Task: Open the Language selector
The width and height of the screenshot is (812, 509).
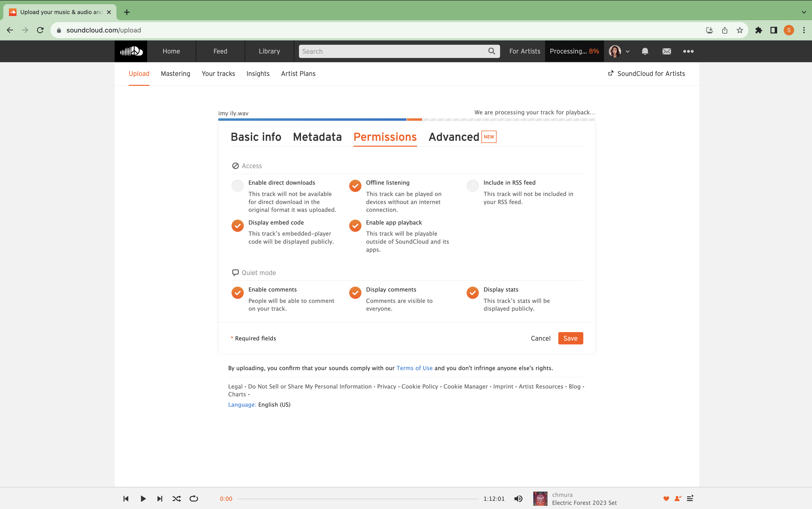Action: [242, 405]
